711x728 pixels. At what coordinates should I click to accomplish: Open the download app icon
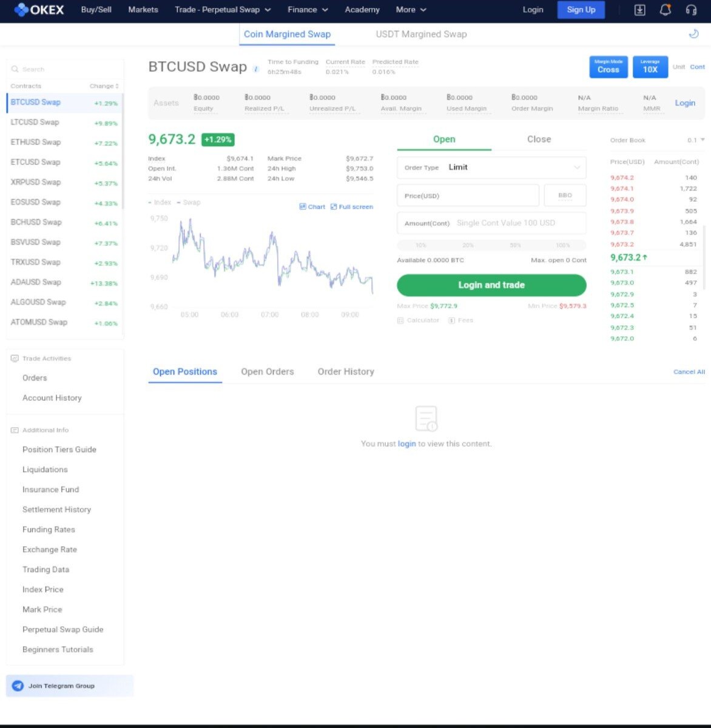(x=639, y=10)
